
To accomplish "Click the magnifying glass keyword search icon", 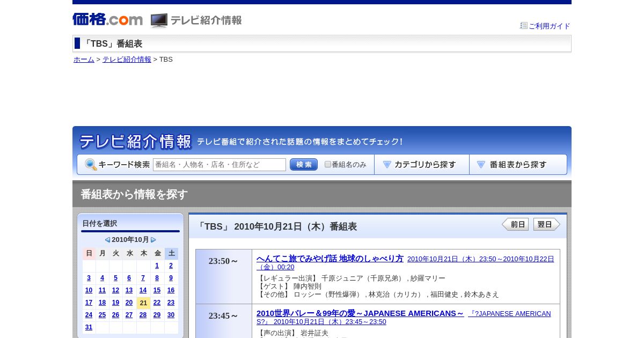I will [x=91, y=165].
